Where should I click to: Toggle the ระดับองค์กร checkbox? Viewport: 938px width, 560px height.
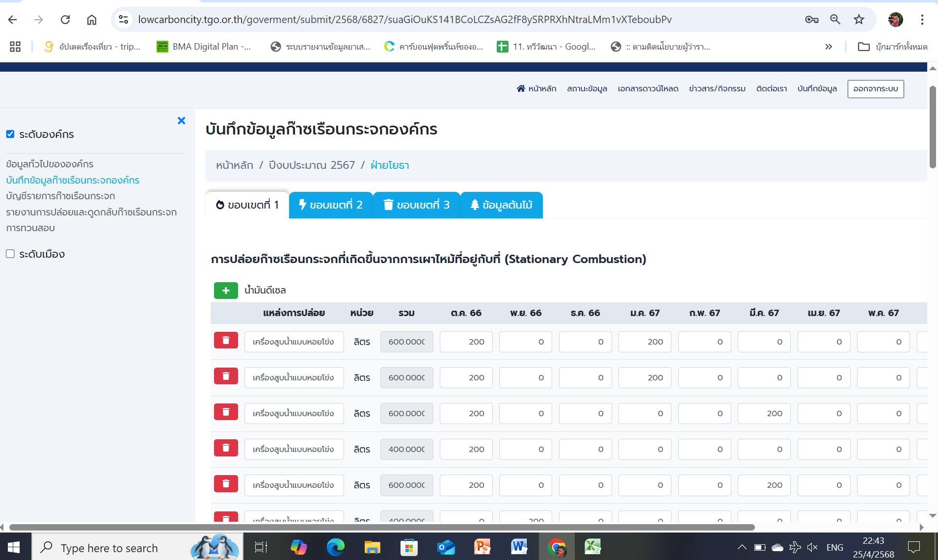tap(10, 134)
